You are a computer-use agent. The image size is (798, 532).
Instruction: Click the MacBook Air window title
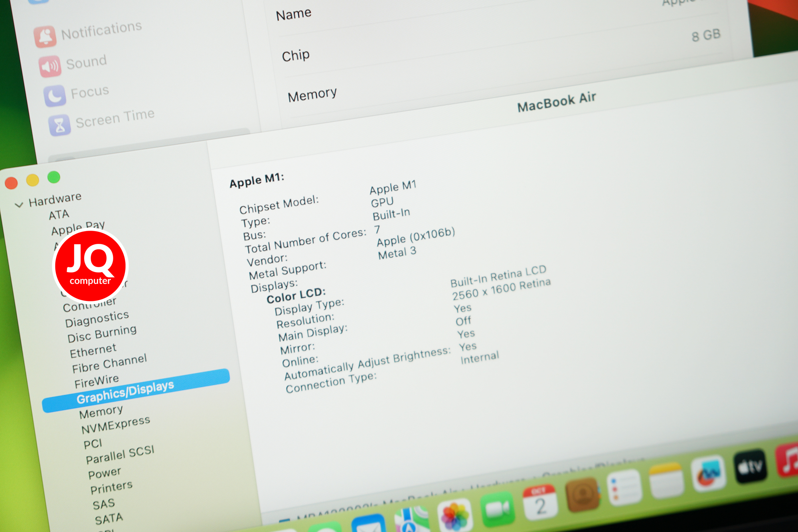click(557, 102)
